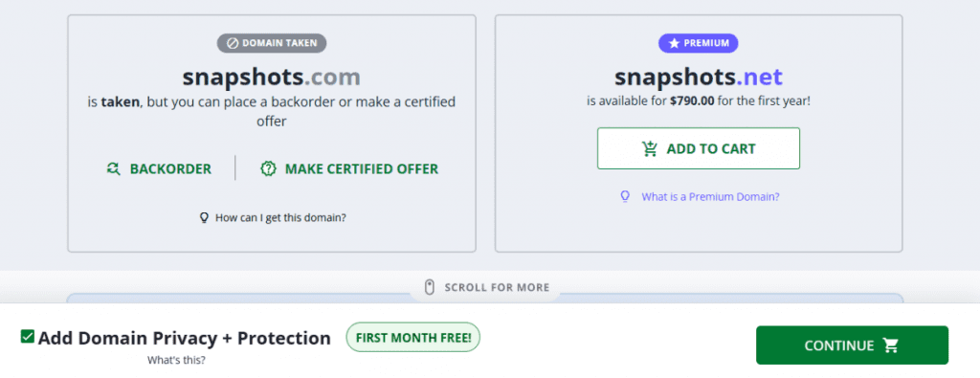Select MAKE CERTIFIED OFFER for snapshots.com

(x=349, y=168)
